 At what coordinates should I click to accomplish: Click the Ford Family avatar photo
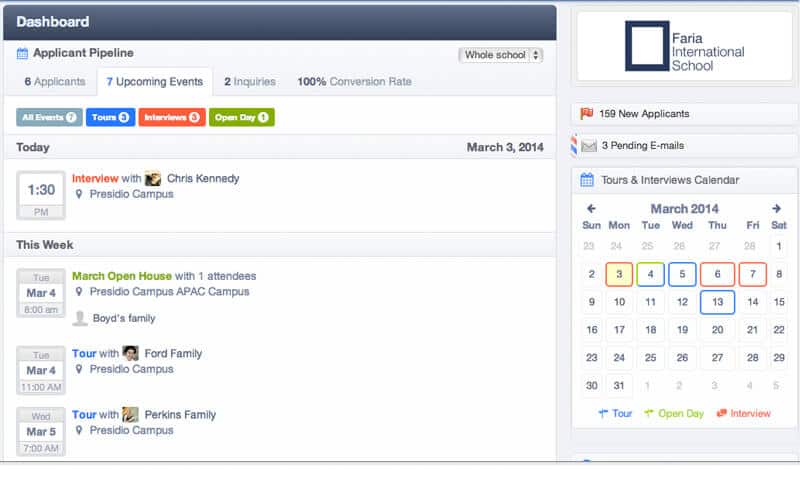point(131,353)
